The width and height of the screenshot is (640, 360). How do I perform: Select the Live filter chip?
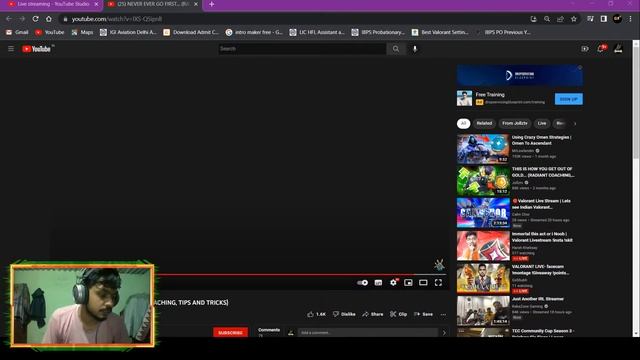point(542,123)
